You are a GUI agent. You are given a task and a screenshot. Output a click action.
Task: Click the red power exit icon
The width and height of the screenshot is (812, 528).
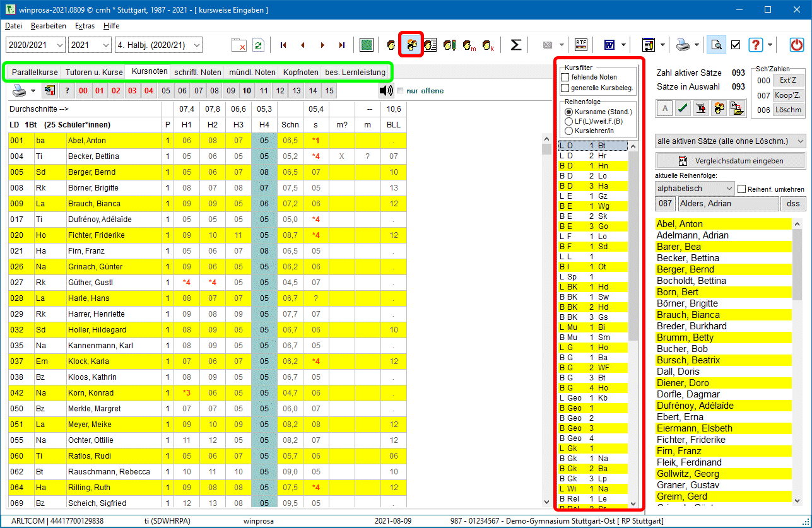point(797,45)
